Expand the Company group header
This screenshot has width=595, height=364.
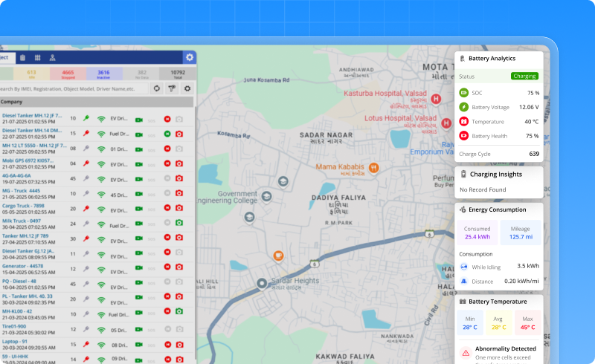(x=12, y=102)
